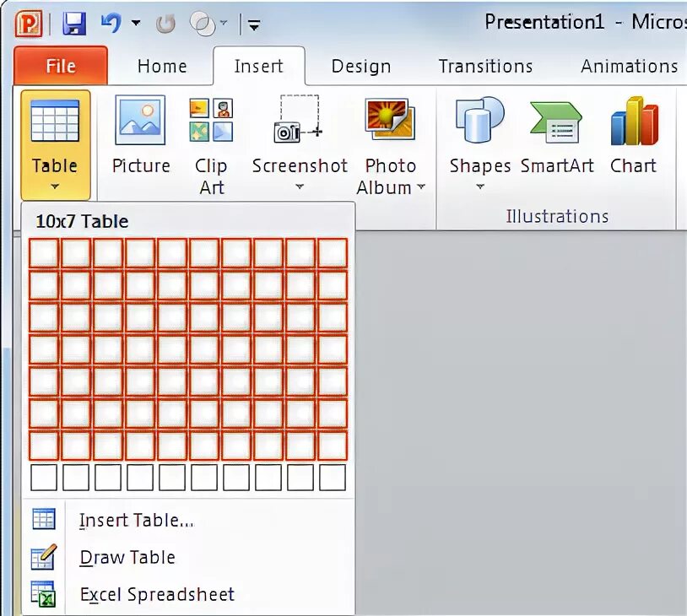Select highlighted bottom-right cell for 10x7 table
This screenshot has height=616, width=687.
(x=333, y=446)
